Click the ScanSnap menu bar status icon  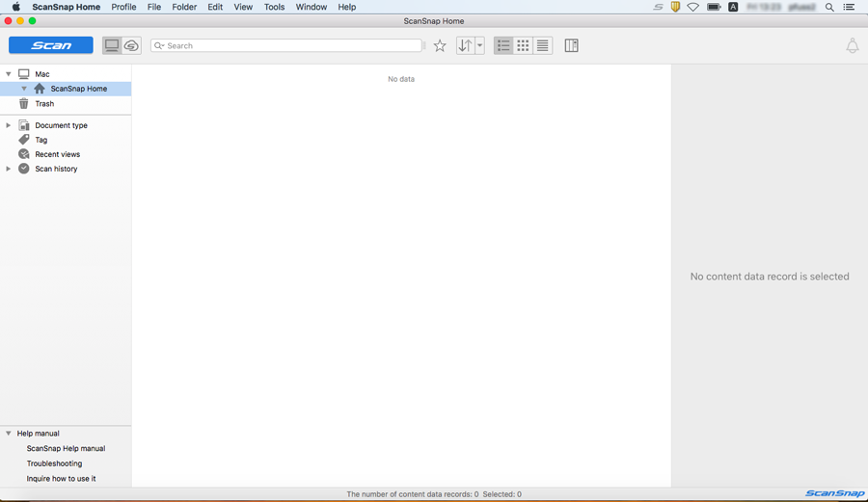click(x=658, y=7)
